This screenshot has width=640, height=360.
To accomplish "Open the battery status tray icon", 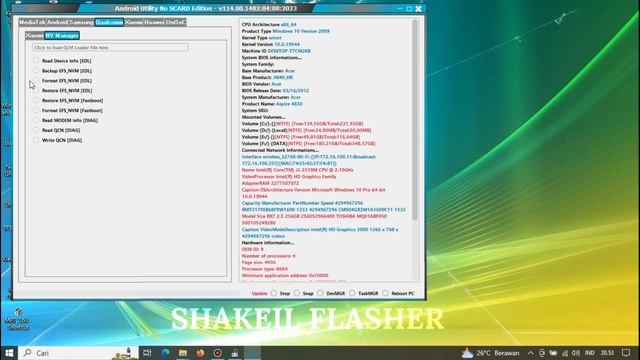I will click(x=553, y=353).
